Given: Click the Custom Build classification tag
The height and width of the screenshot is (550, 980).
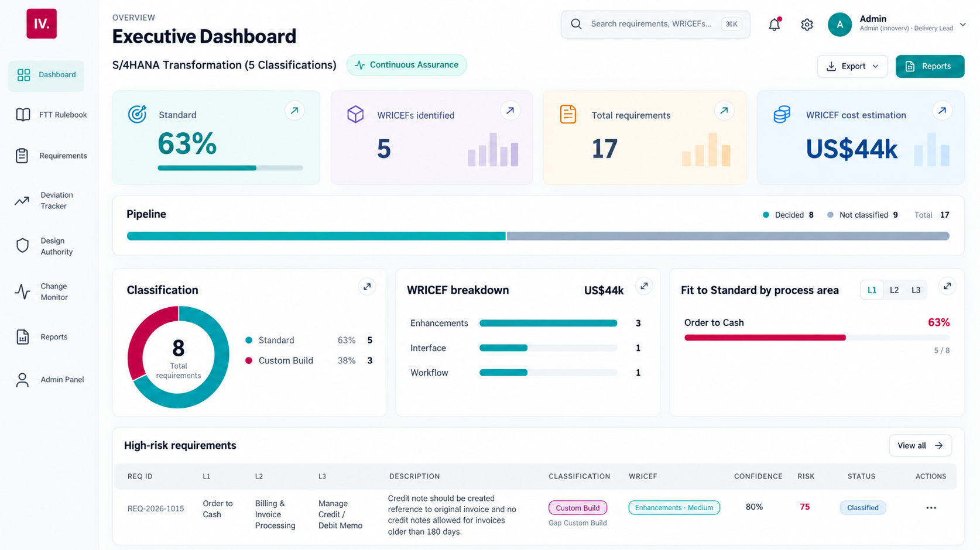Looking at the screenshot, I should pyautogui.click(x=578, y=508).
